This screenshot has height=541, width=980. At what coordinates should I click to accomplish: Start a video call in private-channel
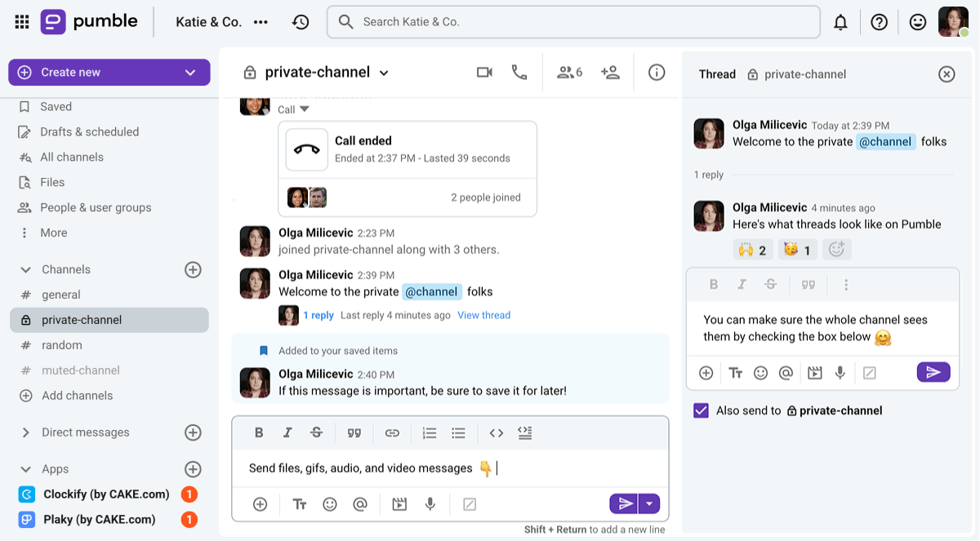[x=483, y=72]
